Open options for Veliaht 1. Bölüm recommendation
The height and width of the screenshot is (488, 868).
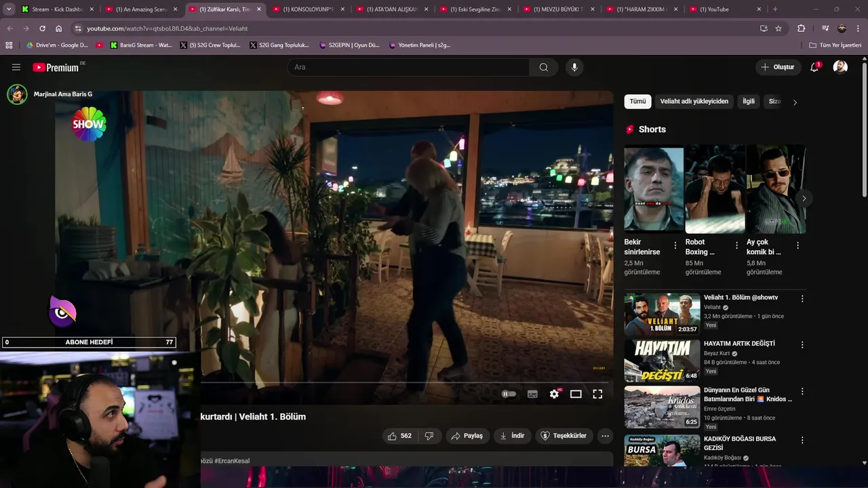tap(802, 299)
